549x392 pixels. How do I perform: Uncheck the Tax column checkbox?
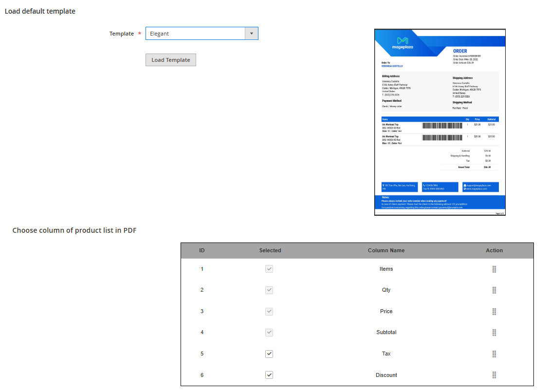(x=269, y=354)
